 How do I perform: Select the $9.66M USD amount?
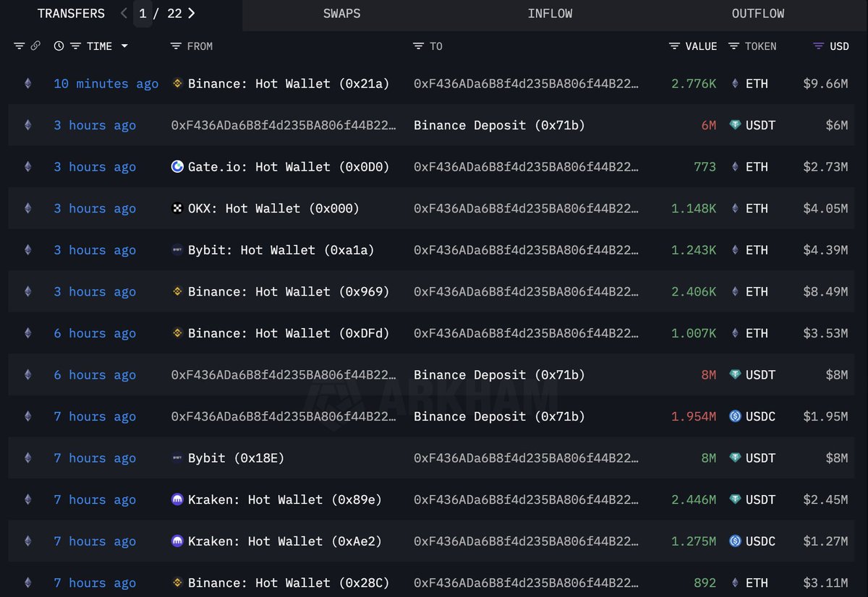click(825, 84)
